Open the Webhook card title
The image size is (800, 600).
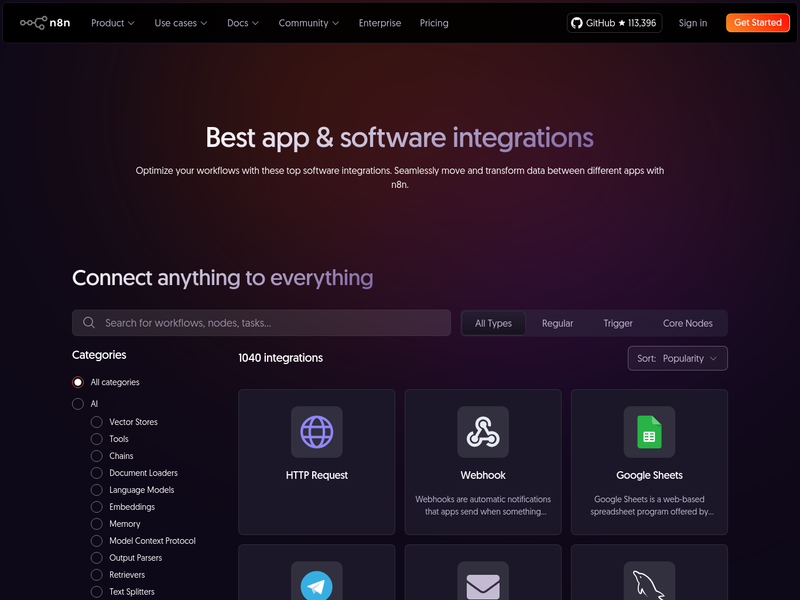483,475
